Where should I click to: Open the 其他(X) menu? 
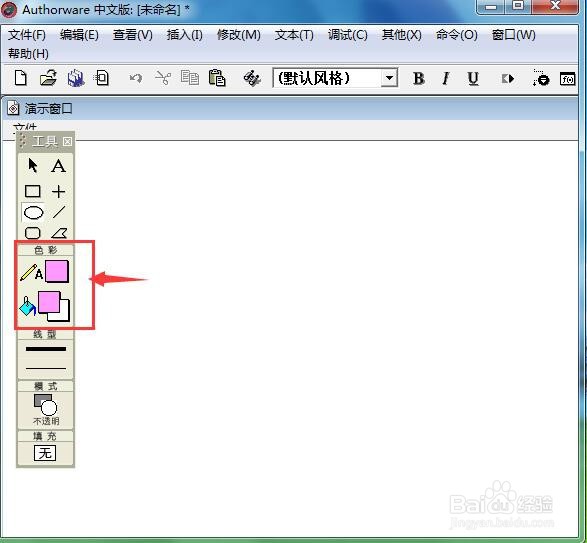pos(401,35)
